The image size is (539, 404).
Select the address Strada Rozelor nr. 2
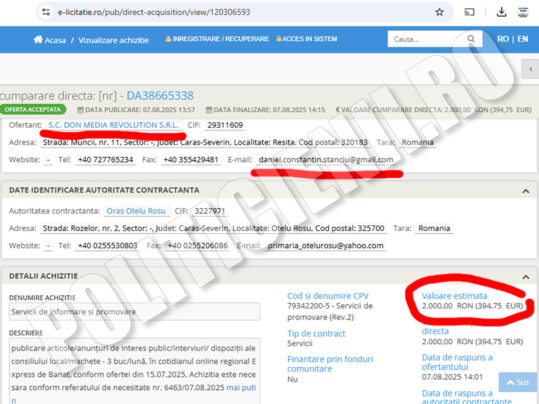click(213, 228)
